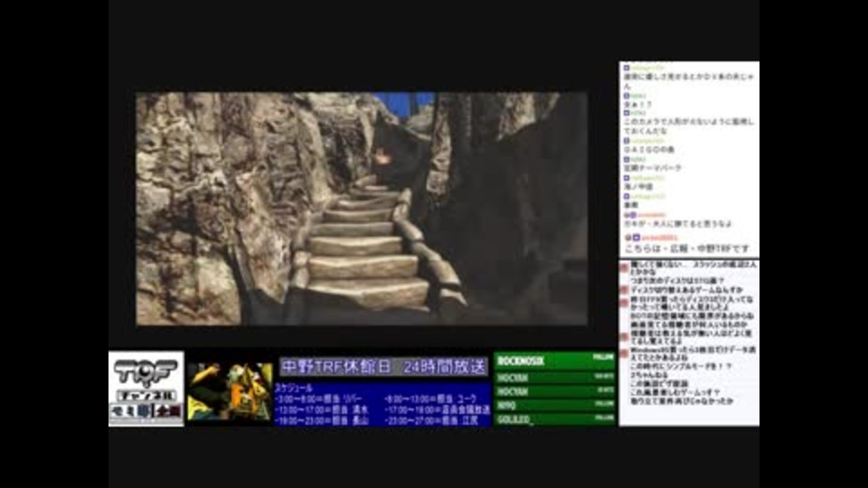This screenshot has height=488, width=868.
Task: Click the 'スケジュール' schedule heading
Action: point(293,388)
